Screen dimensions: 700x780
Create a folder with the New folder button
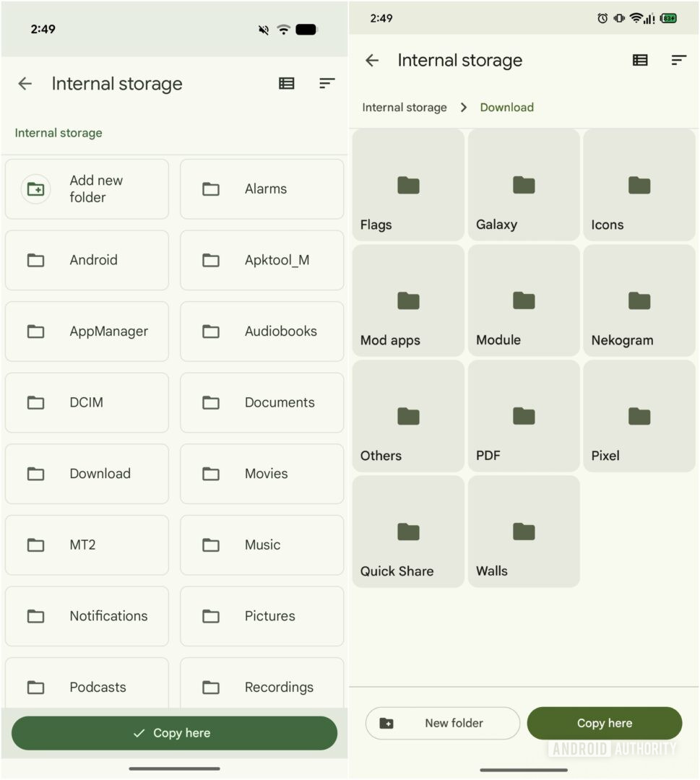click(442, 723)
